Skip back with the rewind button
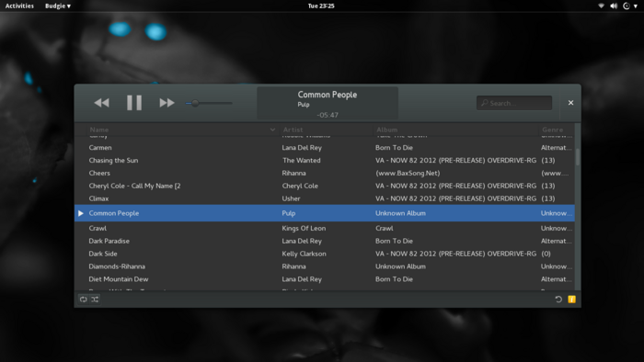The width and height of the screenshot is (644, 362). (x=101, y=103)
